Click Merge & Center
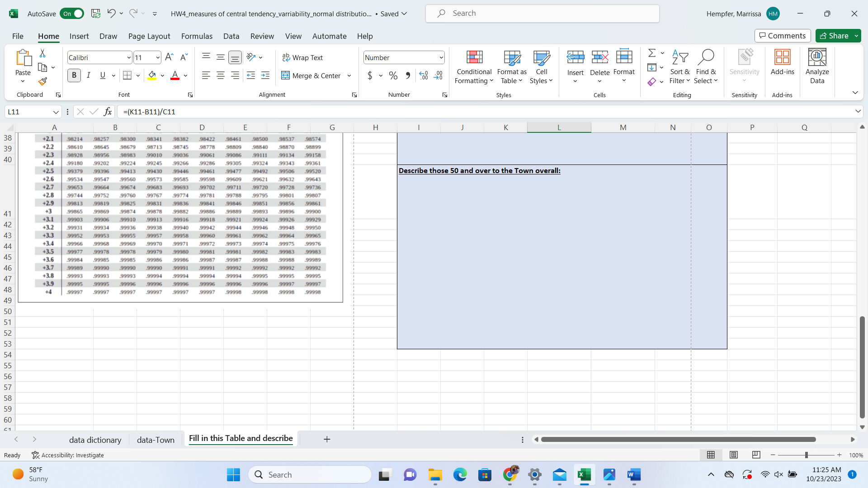 point(311,75)
